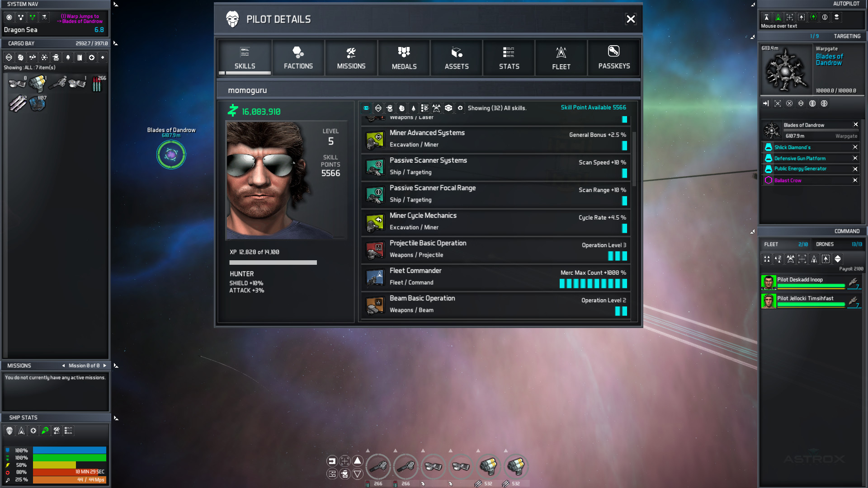The height and width of the screenshot is (488, 868).
Task: Click the pilot helmet icon in Ship Stats
Action: pyautogui.click(x=9, y=431)
